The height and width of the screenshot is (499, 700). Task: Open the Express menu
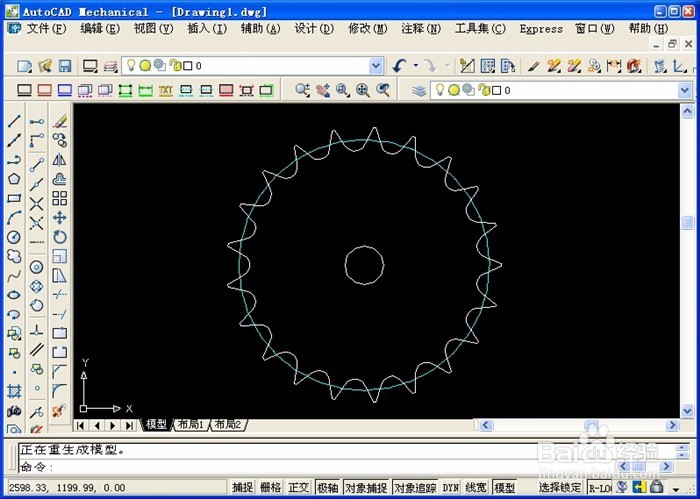coord(541,29)
